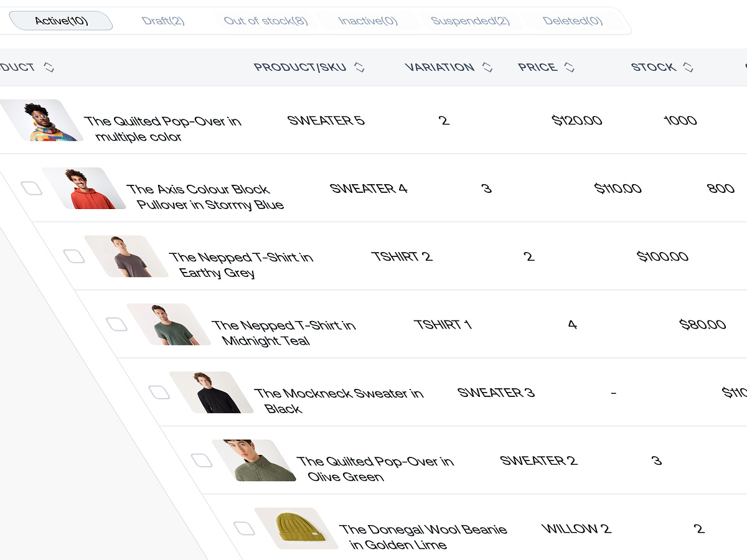Click the SWEATER 5 SKU cell
747x560 pixels.
tap(327, 120)
